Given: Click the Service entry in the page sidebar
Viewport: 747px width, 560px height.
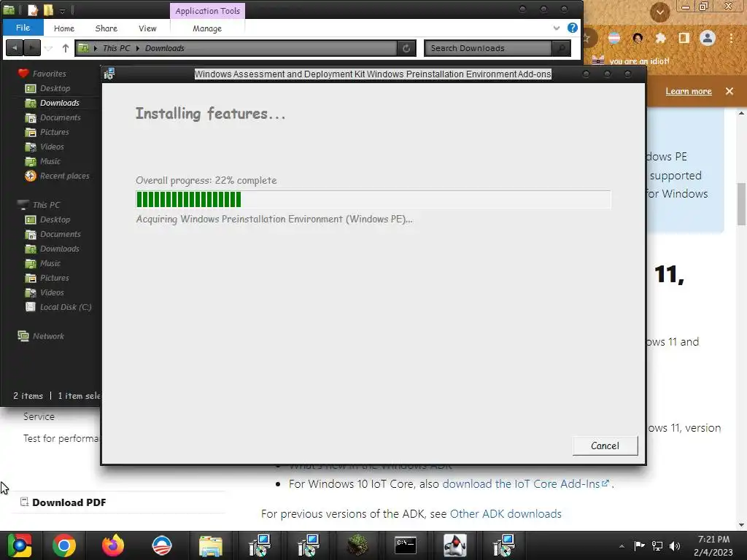Looking at the screenshot, I should click(x=39, y=416).
